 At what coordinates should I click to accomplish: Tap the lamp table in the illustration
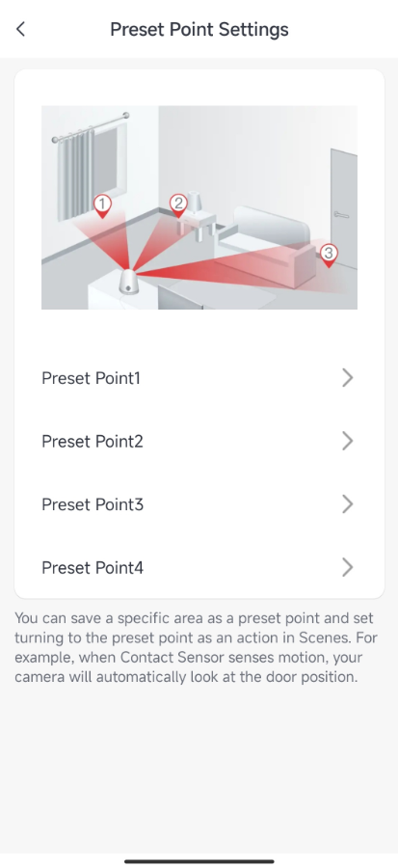point(195,219)
